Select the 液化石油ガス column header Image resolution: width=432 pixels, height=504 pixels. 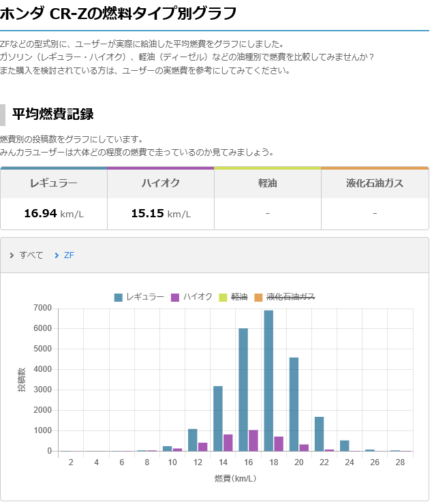[x=375, y=183]
